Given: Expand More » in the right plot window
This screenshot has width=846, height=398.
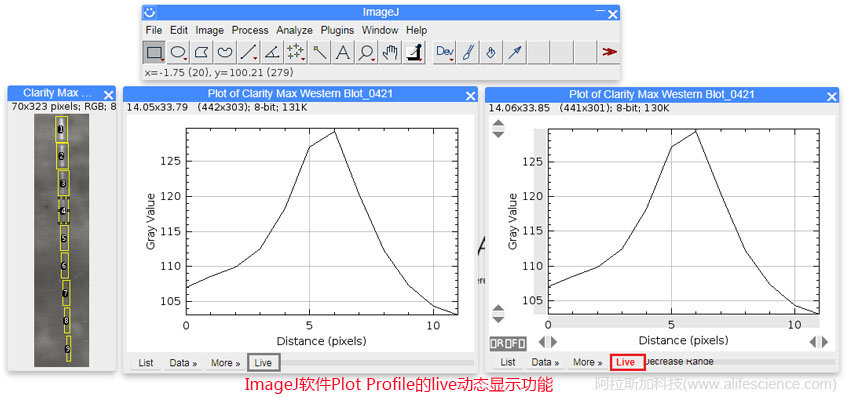Looking at the screenshot, I should pyautogui.click(x=588, y=362).
